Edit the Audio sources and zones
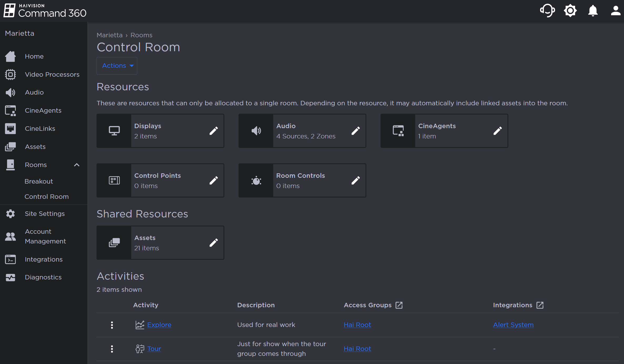The height and width of the screenshot is (364, 624). pyautogui.click(x=356, y=131)
